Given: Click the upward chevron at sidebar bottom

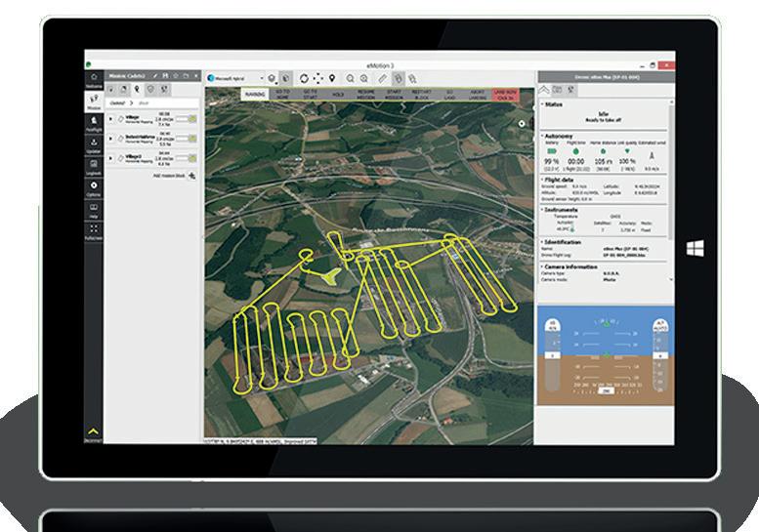Looking at the screenshot, I should [x=94, y=433].
